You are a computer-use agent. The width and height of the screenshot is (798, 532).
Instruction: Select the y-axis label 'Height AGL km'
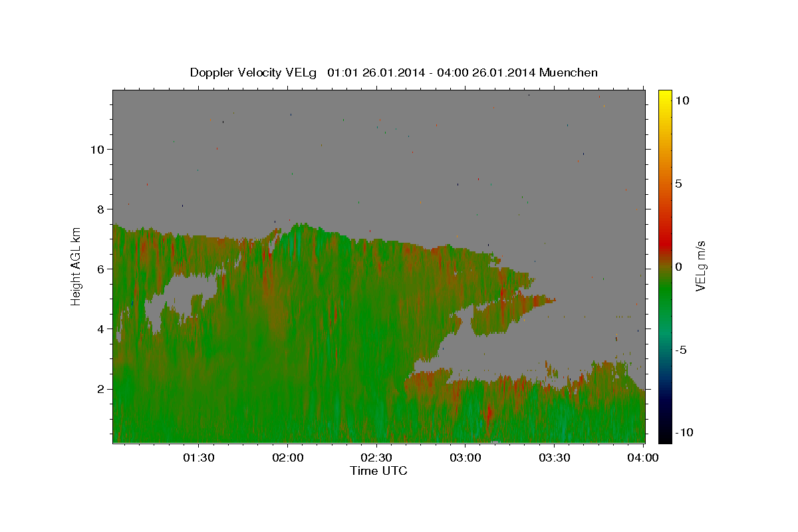tap(76, 267)
